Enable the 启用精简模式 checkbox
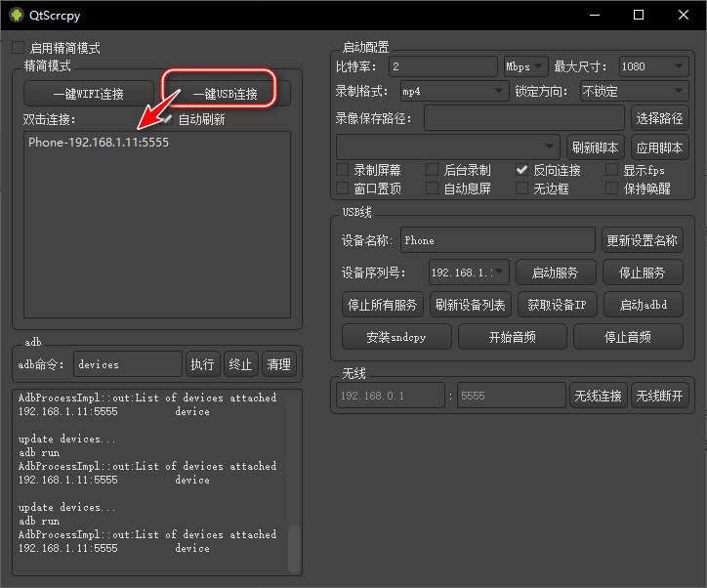This screenshot has width=707, height=588. [x=19, y=48]
